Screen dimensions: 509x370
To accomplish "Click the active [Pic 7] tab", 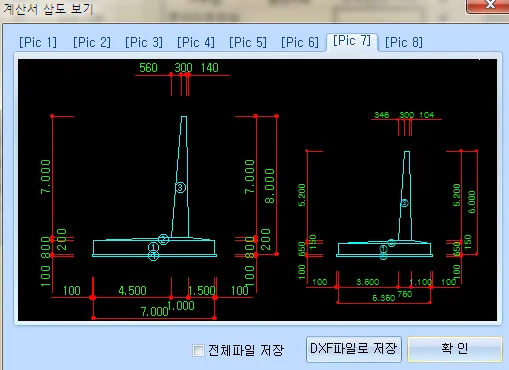I will click(352, 41).
